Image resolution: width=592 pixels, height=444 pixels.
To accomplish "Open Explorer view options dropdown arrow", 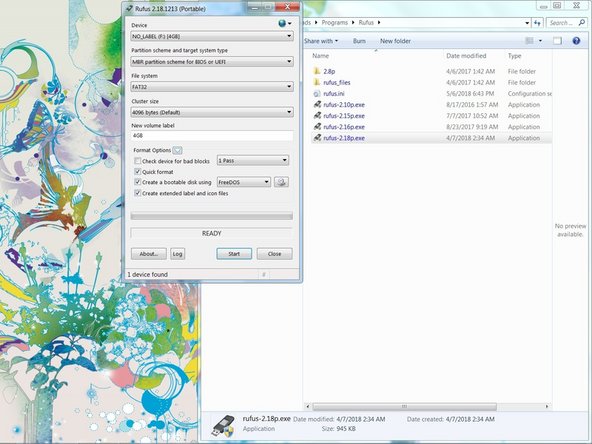I will 540,41.
